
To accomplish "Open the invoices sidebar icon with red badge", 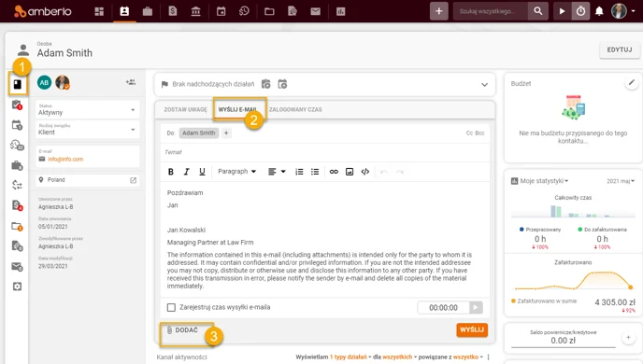I will pyautogui.click(x=17, y=205).
